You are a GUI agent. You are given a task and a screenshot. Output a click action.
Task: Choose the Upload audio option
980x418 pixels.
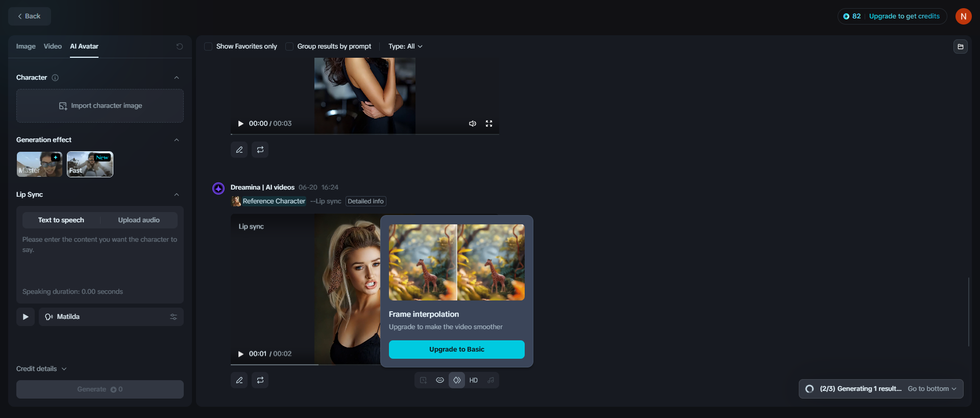tap(139, 220)
